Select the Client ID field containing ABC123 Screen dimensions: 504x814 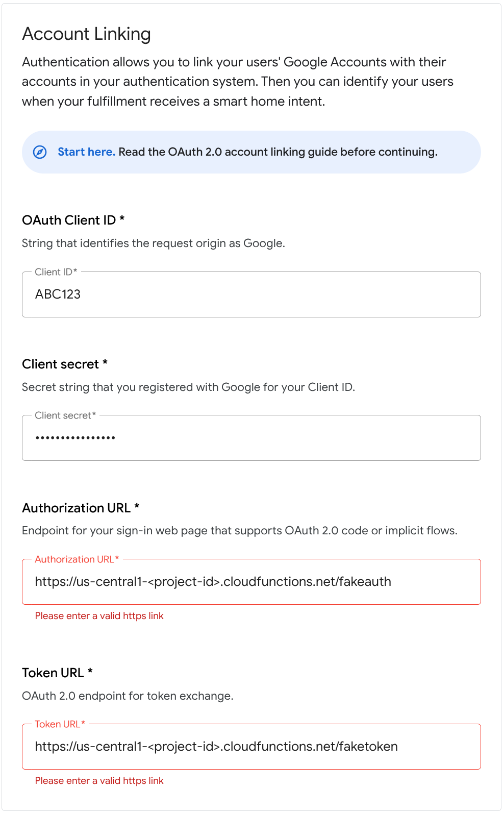pos(251,294)
